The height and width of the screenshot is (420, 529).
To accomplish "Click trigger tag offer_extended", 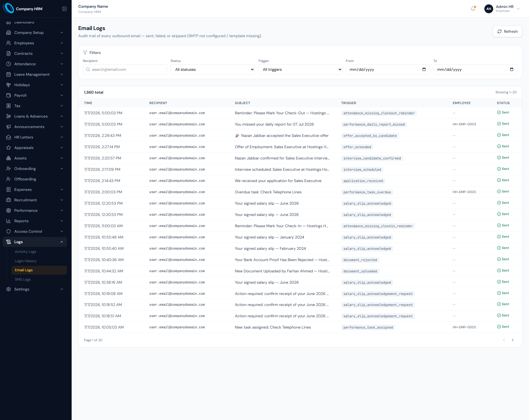I will pos(357,147).
